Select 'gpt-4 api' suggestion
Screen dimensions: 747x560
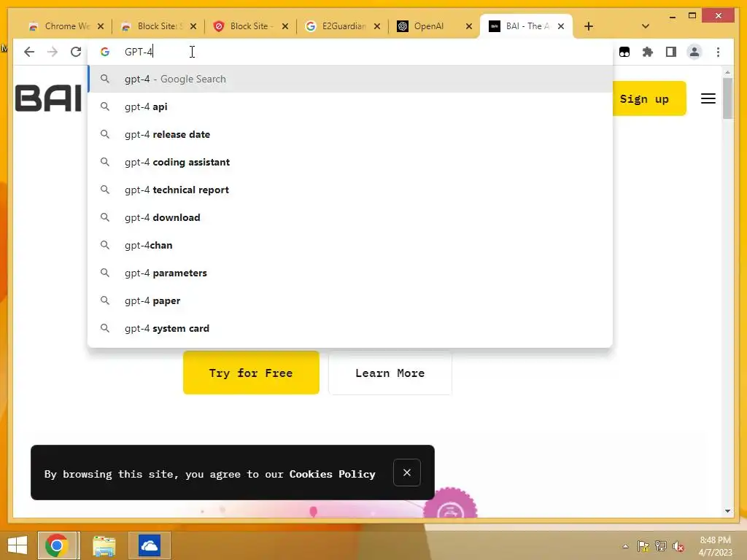[350, 106]
